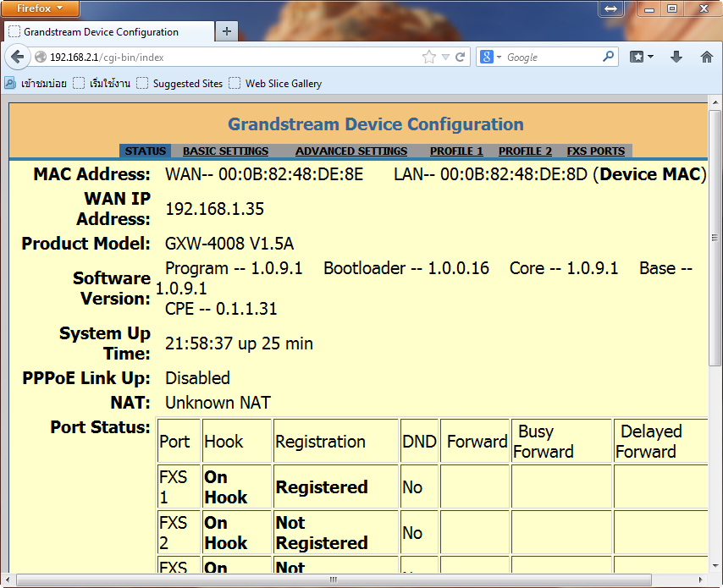This screenshot has height=588, width=723.
Task: Click the Hook column header
Action: click(237, 441)
